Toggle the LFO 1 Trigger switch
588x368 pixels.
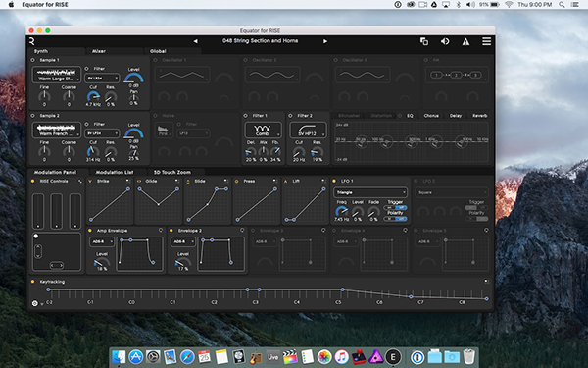(395, 208)
